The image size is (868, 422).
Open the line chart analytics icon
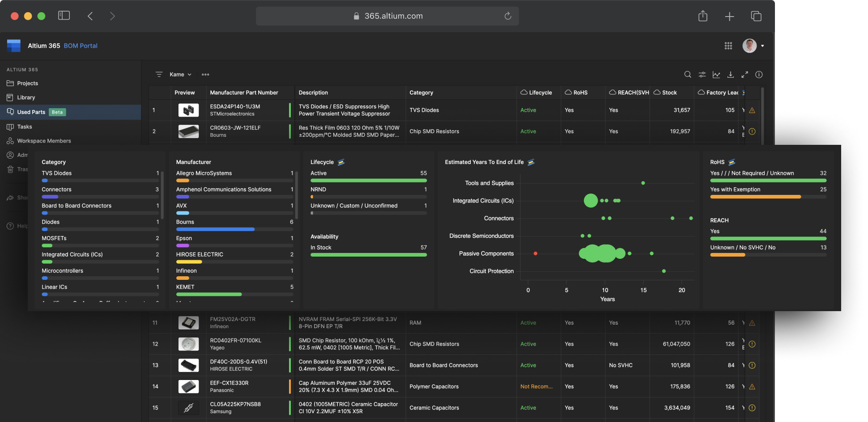tap(716, 75)
